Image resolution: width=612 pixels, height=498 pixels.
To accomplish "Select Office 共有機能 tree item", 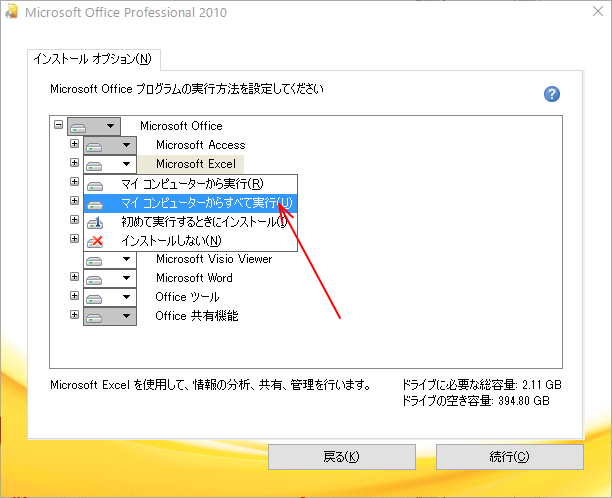I will pos(197,316).
